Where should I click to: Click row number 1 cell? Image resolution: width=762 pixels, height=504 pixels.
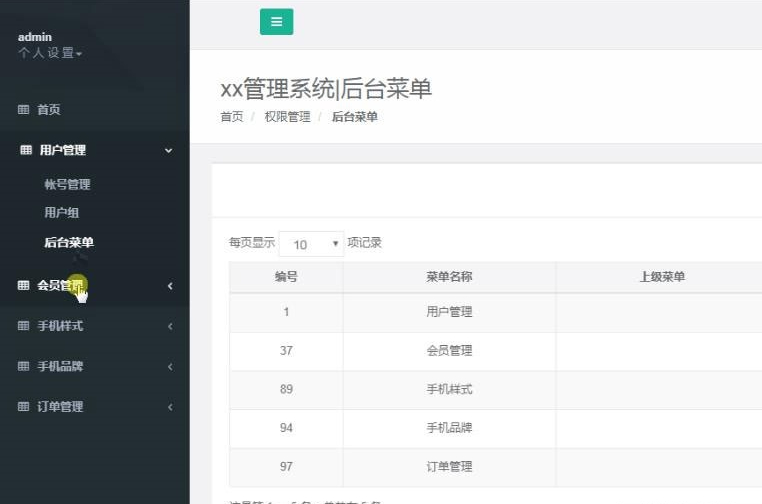coord(286,312)
